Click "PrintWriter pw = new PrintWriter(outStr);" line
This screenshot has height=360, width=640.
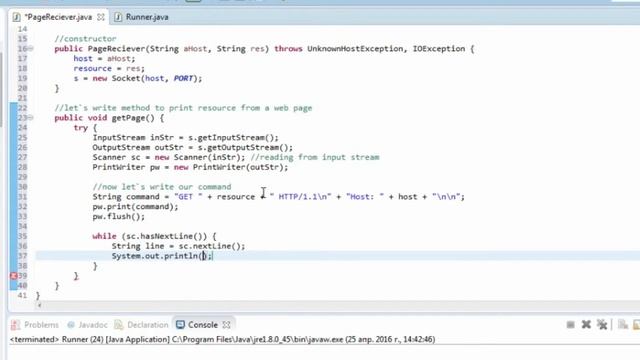(190, 167)
